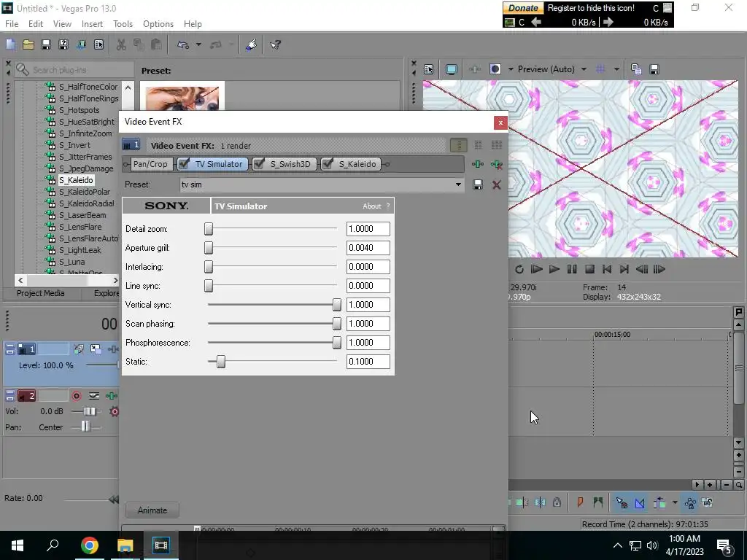Click the Windows Start button
747x560 pixels.
(x=18, y=545)
